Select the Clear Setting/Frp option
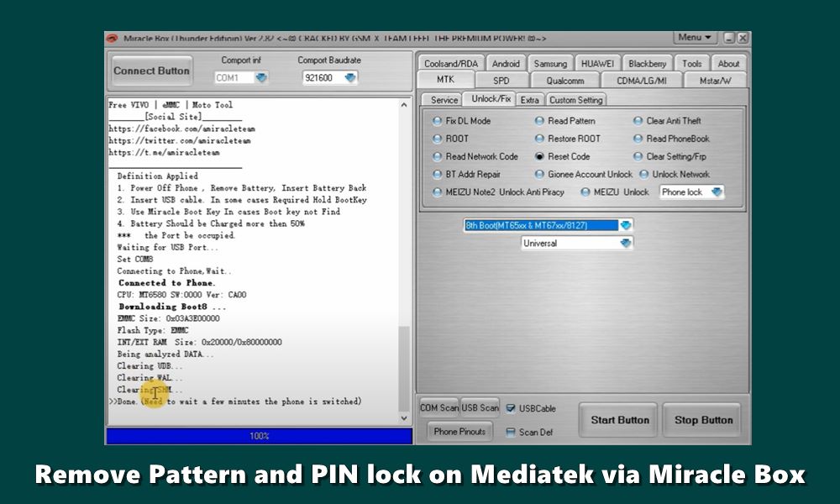Image resolution: width=840 pixels, height=504 pixels. tap(638, 156)
